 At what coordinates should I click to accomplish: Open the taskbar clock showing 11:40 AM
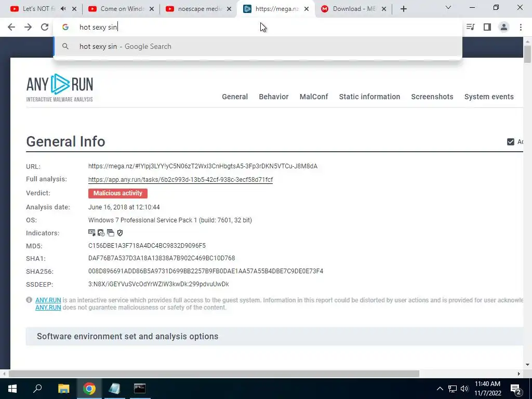487,389
